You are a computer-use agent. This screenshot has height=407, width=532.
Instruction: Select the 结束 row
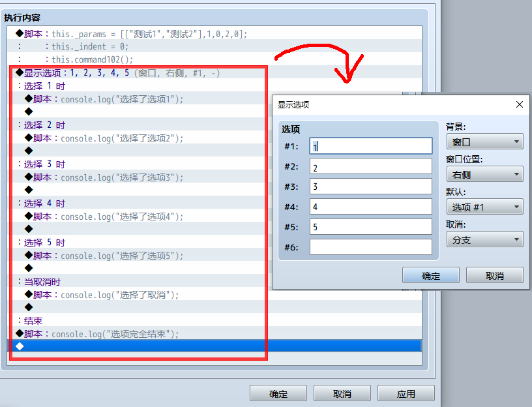click(214, 320)
